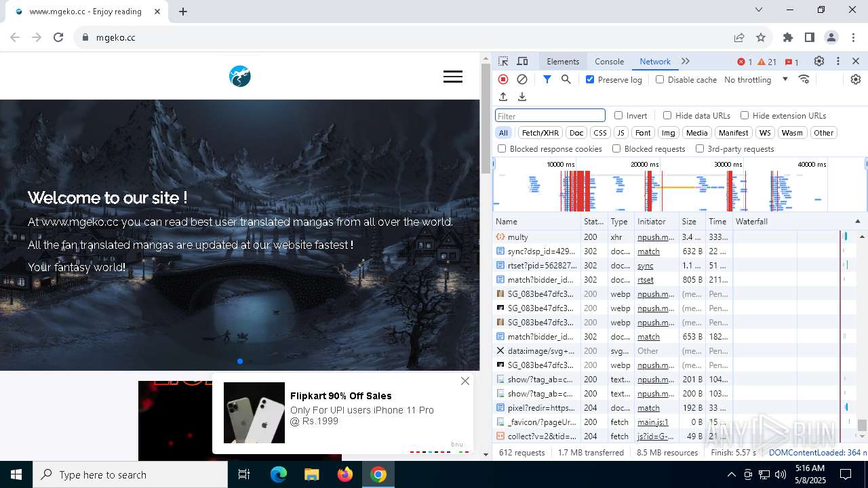
Task: Close the Flipkart ad popup
Action: pos(465,381)
